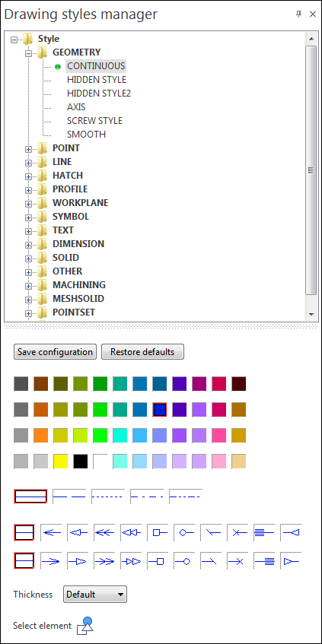The image size is (322, 644).
Task: Choose the no-arrow start endpoint option
Action: (x=24, y=532)
